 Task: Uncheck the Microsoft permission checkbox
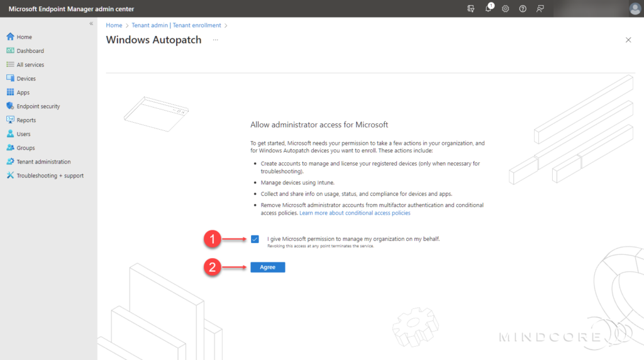coord(255,239)
